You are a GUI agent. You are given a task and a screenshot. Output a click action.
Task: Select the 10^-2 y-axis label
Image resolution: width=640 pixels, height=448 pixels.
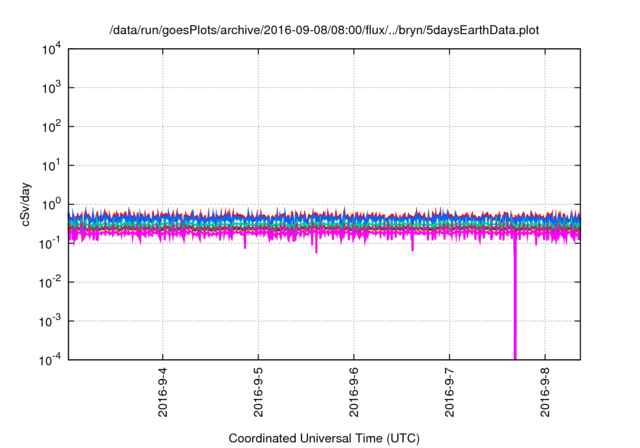pos(50,282)
